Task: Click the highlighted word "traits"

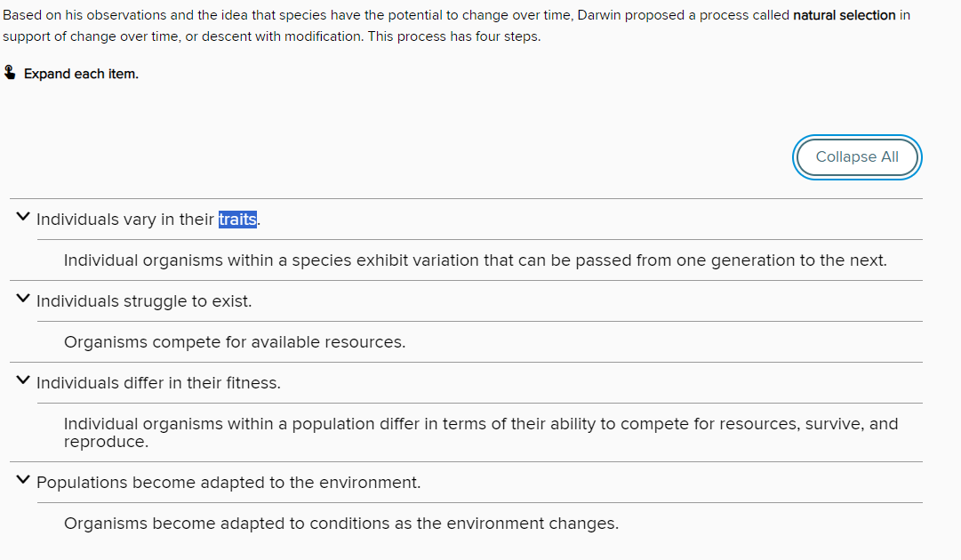Action: 237,220
